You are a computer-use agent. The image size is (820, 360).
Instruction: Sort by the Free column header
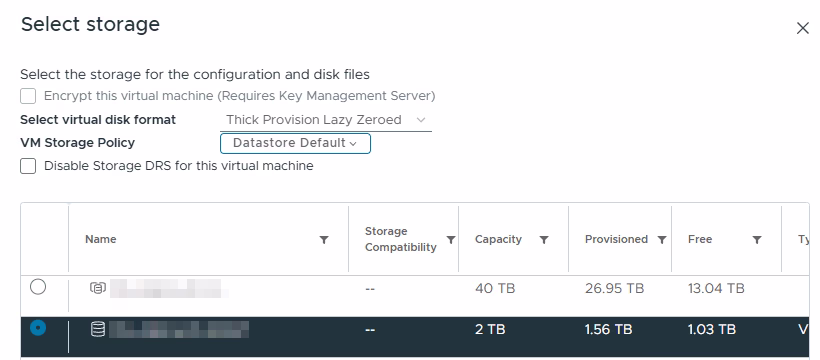(700, 239)
